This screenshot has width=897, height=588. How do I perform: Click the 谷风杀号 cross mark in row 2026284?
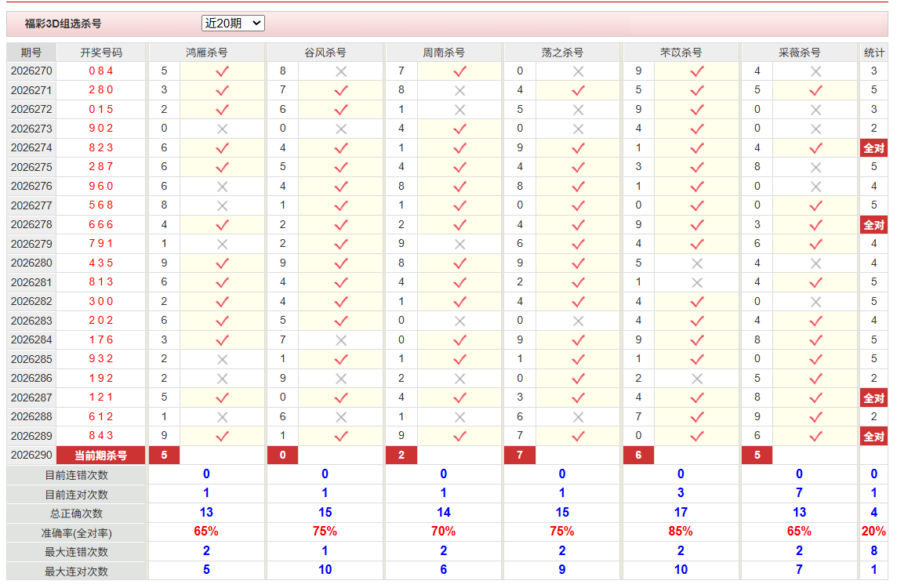(x=341, y=340)
